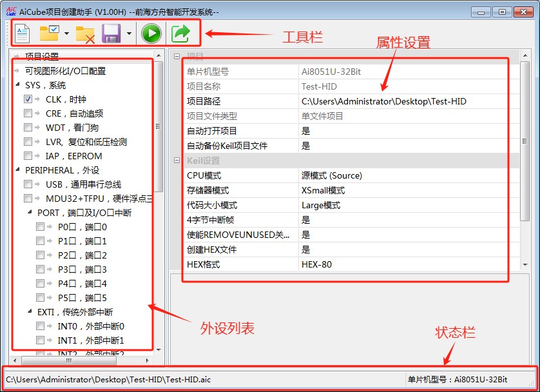Change 存储器模式 XSmall模式 value
540x392 pixels.
(409, 190)
